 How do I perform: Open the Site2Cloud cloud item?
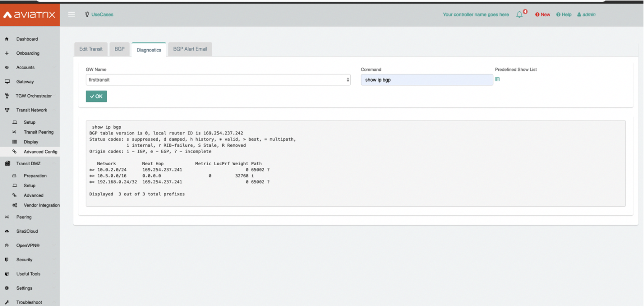(x=27, y=231)
